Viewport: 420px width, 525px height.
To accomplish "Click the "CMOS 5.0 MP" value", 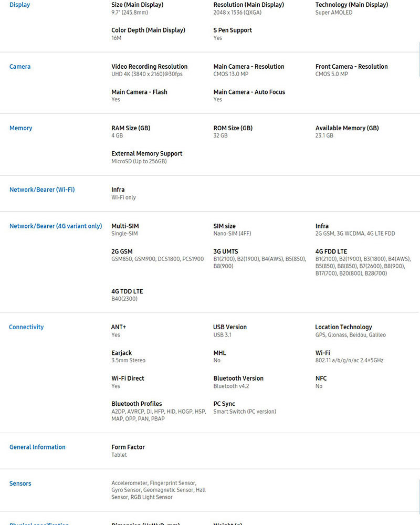I will point(332,74).
